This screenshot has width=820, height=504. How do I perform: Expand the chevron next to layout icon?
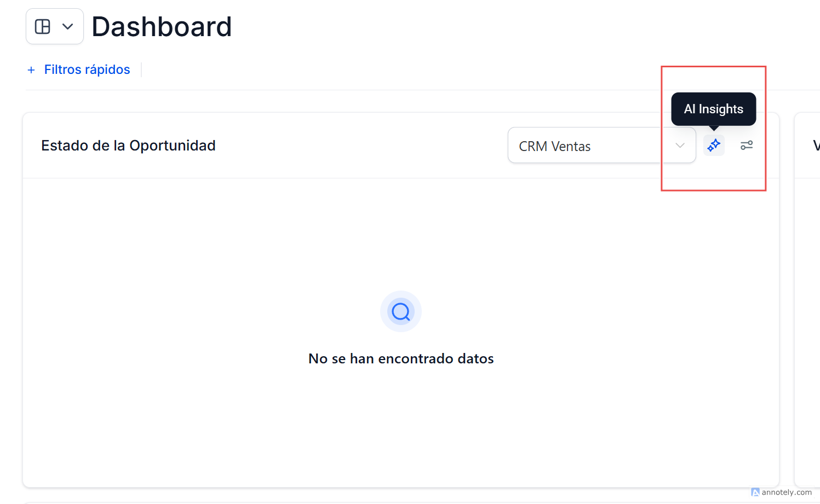[68, 26]
